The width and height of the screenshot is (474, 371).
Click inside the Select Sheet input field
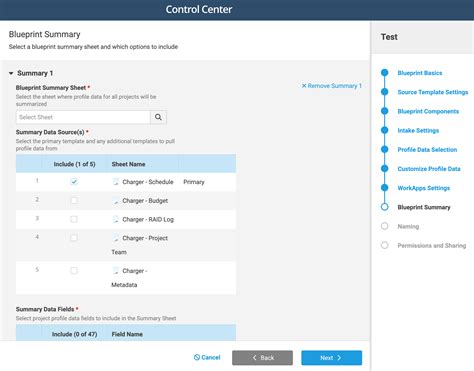[83, 117]
